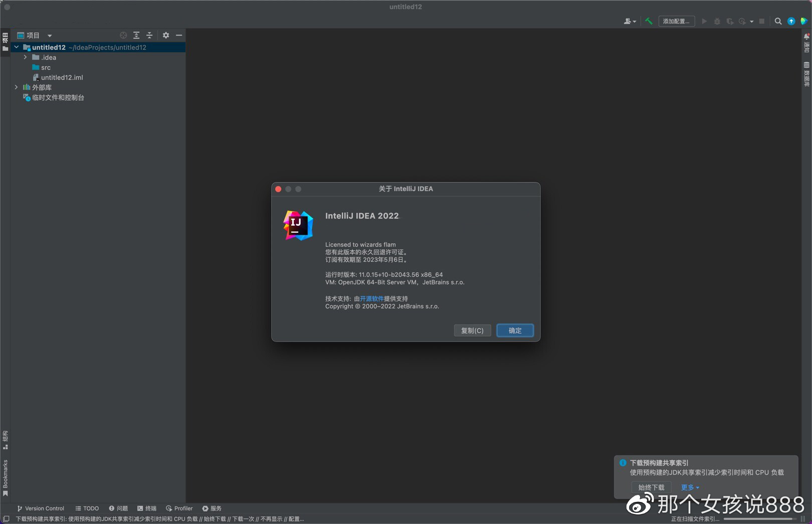Open project panel gear options
812x524 pixels.
[x=166, y=35]
